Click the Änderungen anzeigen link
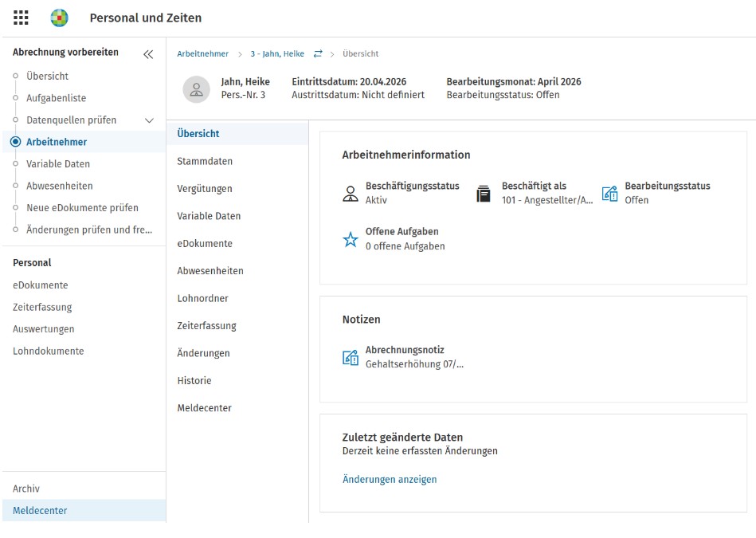This screenshot has width=756, height=538. coord(390,480)
